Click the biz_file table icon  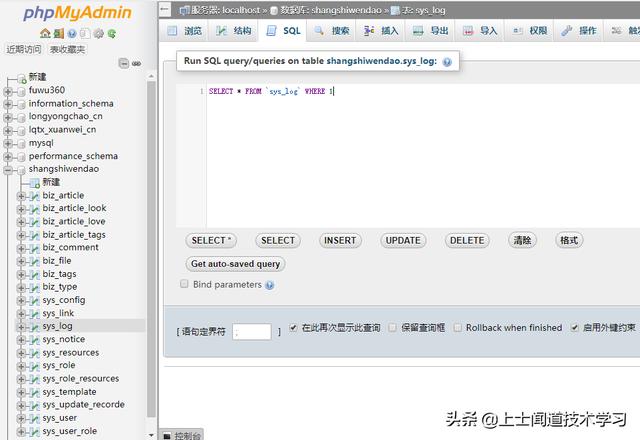pyautogui.click(x=35, y=262)
